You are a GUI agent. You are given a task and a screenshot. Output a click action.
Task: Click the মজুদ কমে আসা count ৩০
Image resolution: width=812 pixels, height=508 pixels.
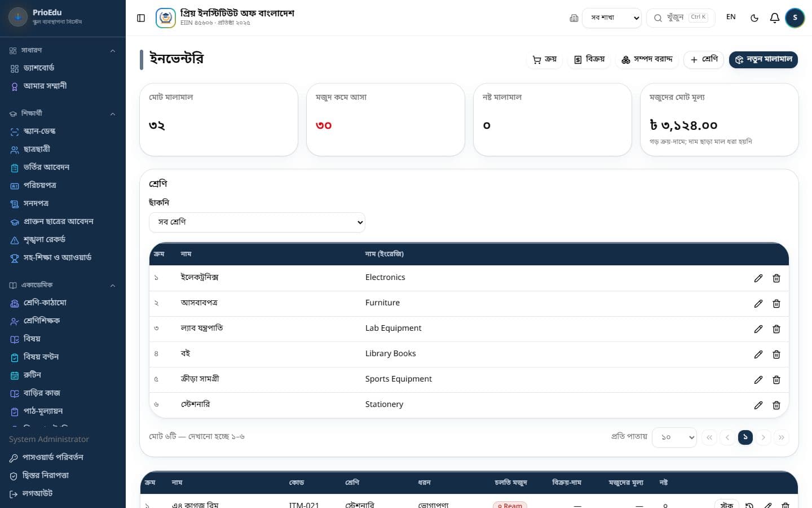[x=324, y=125]
